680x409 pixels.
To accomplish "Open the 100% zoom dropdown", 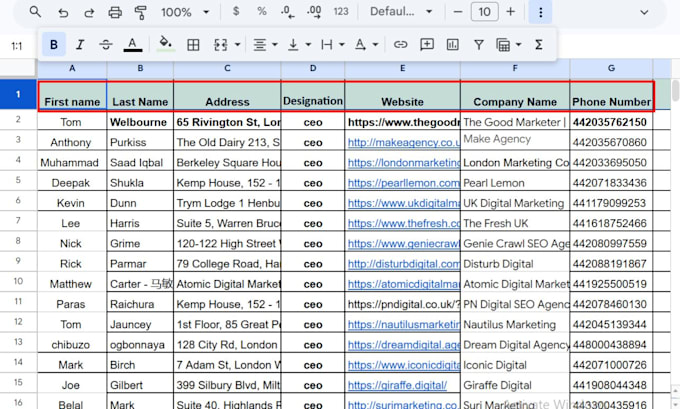I will [x=185, y=12].
